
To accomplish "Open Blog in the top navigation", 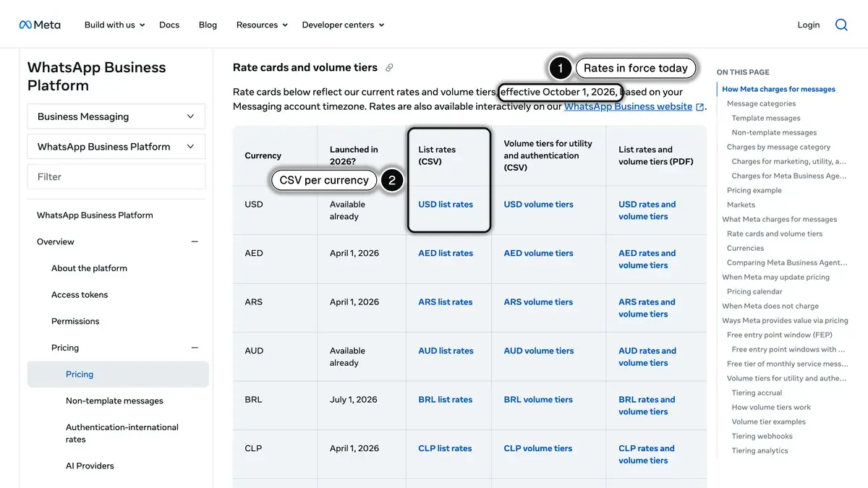I will pyautogui.click(x=208, y=25).
